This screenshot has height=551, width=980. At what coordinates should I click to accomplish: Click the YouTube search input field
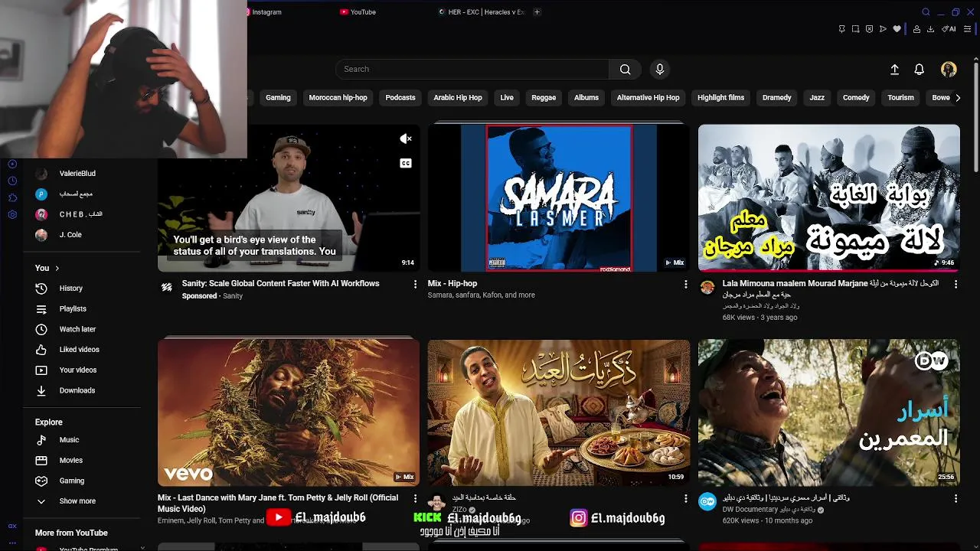click(472, 69)
